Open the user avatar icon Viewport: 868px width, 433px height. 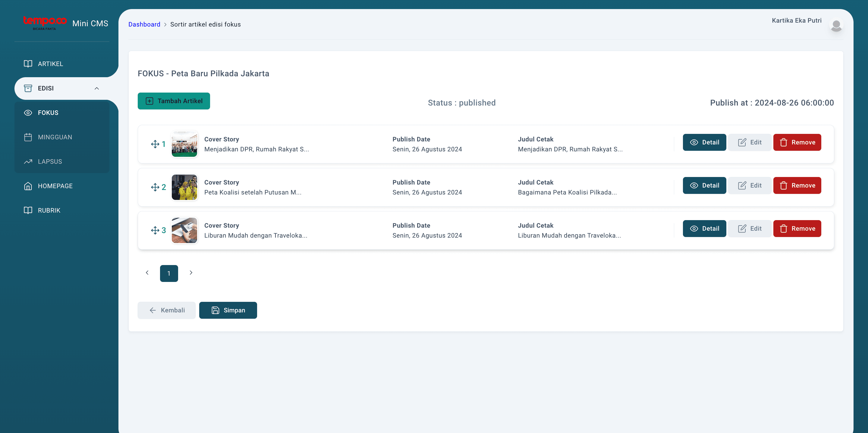pyautogui.click(x=836, y=25)
